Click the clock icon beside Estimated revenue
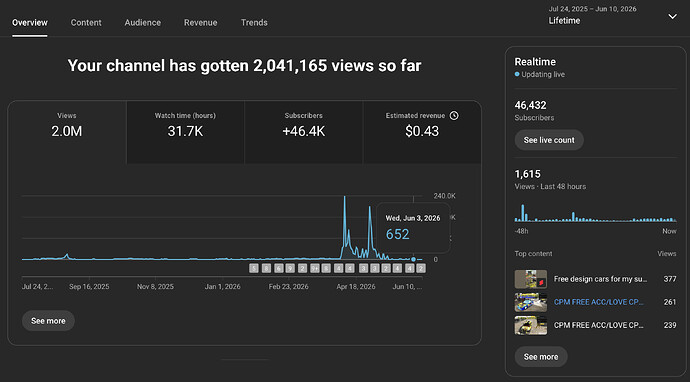Image resolution: width=690 pixels, height=382 pixels. coord(454,115)
